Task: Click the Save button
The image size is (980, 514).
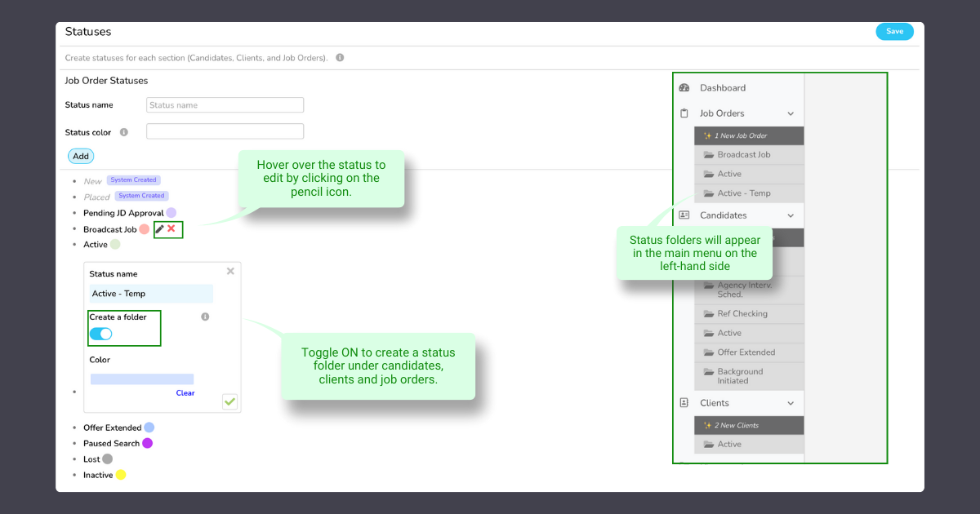Action: pos(894,31)
